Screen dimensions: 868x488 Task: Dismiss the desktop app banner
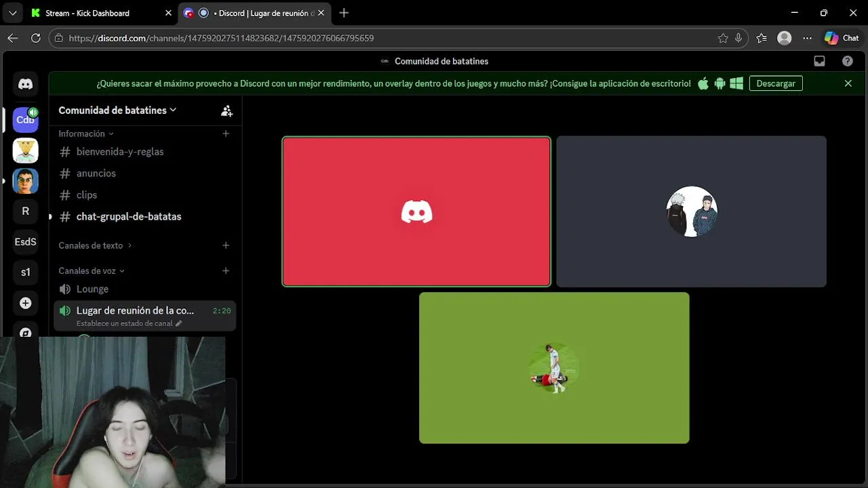pyautogui.click(x=848, y=83)
